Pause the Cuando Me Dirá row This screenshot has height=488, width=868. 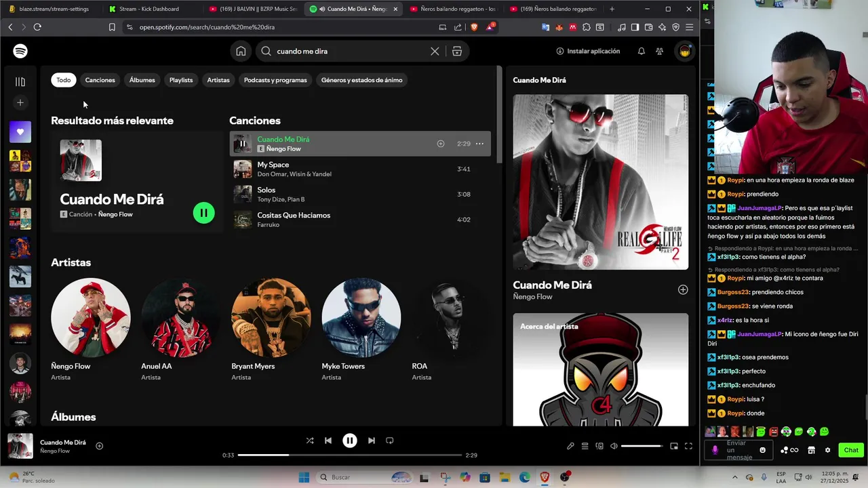click(242, 144)
